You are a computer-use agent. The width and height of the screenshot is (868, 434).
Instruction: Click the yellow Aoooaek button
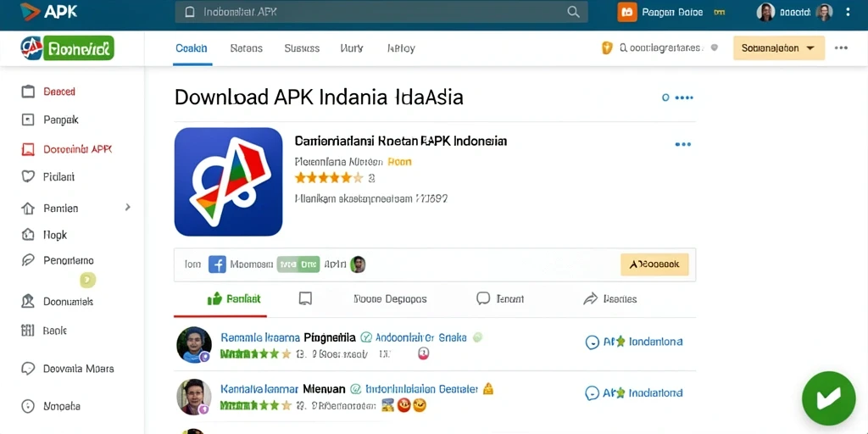pyautogui.click(x=655, y=264)
